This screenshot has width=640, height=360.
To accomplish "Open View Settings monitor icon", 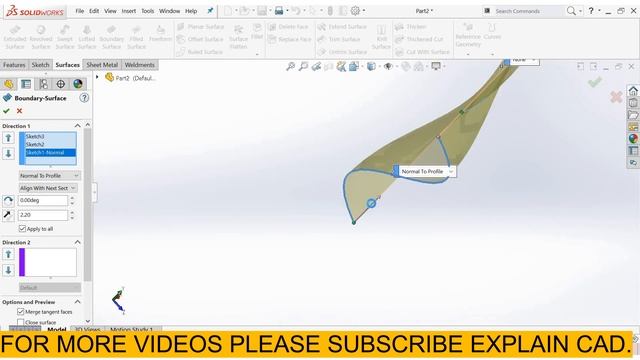I will (x=436, y=66).
